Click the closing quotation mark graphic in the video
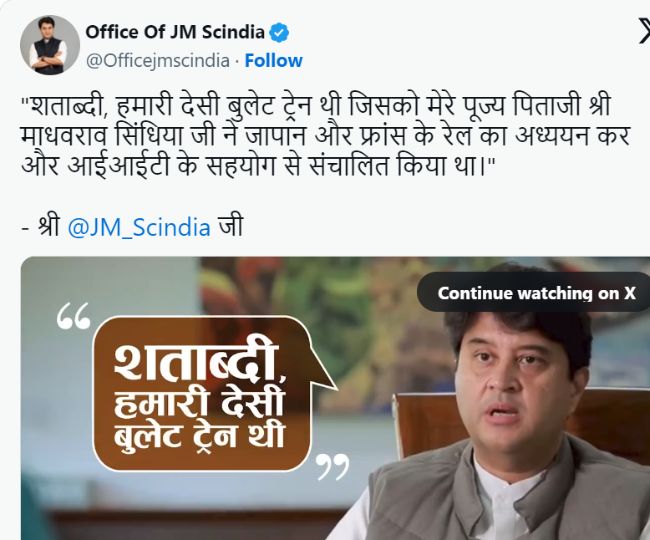 [x=332, y=466]
